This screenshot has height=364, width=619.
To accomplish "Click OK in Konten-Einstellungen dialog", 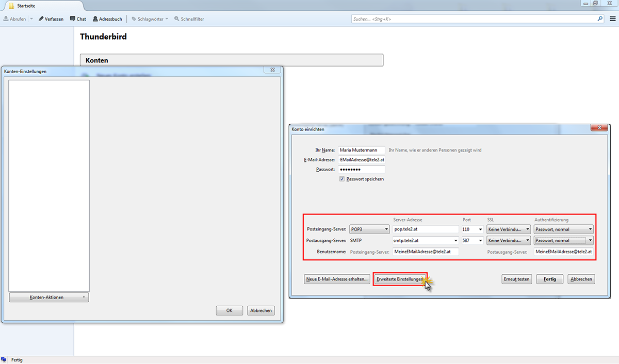I will [x=230, y=310].
